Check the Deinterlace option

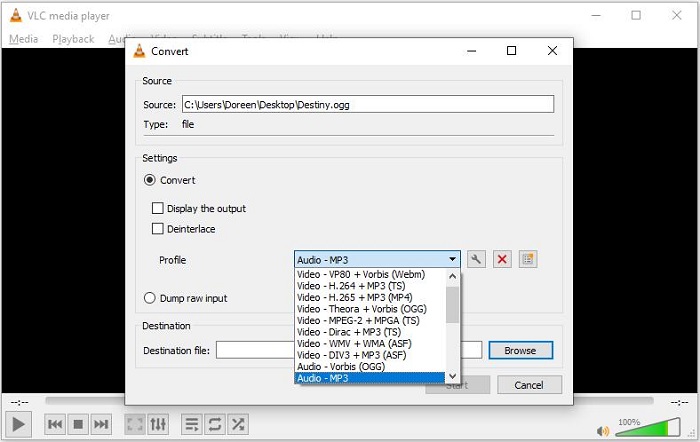pos(158,229)
